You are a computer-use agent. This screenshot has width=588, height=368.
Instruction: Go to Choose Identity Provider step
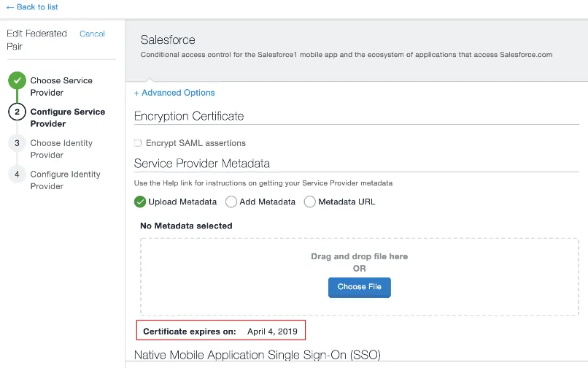61,149
